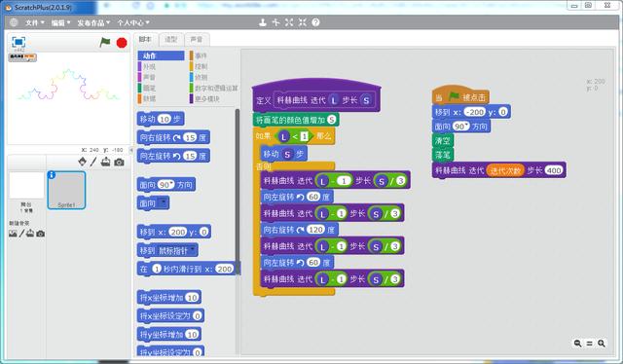Image resolution: width=623 pixels, height=364 pixels.
Task: Click the green flag to run the project
Action: (x=105, y=42)
